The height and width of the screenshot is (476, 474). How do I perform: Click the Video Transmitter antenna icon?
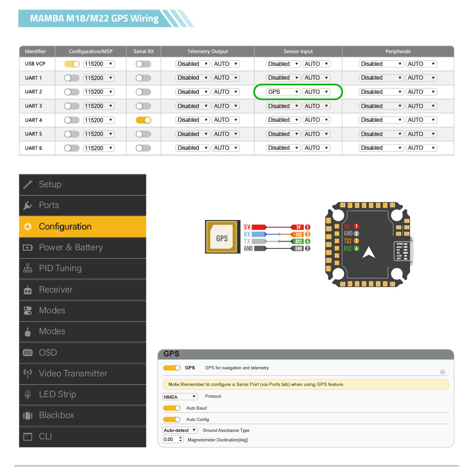tap(27, 374)
